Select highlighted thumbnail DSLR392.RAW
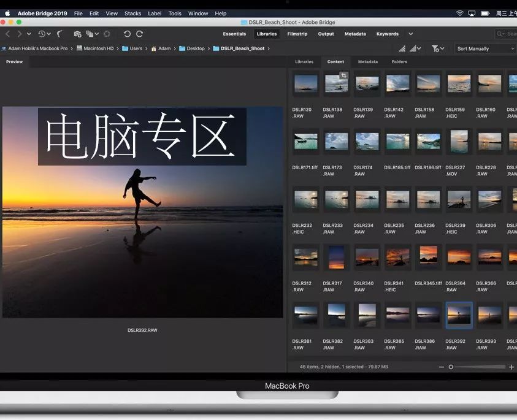This screenshot has height=420, width=517. [x=459, y=315]
